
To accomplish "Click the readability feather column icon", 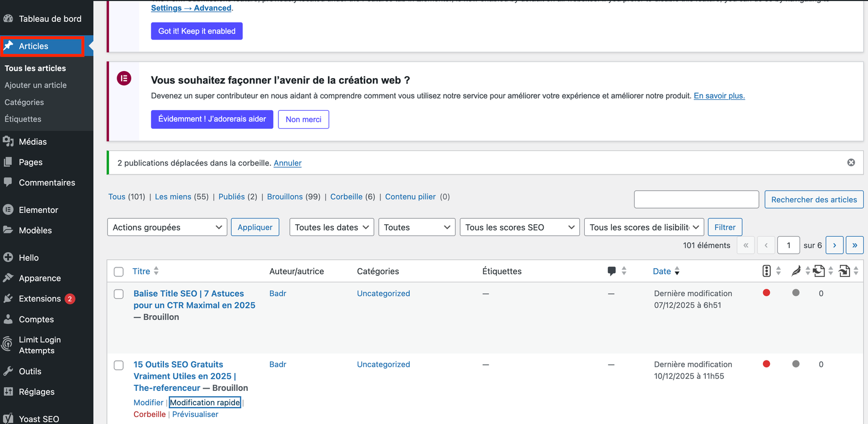I will (x=796, y=271).
